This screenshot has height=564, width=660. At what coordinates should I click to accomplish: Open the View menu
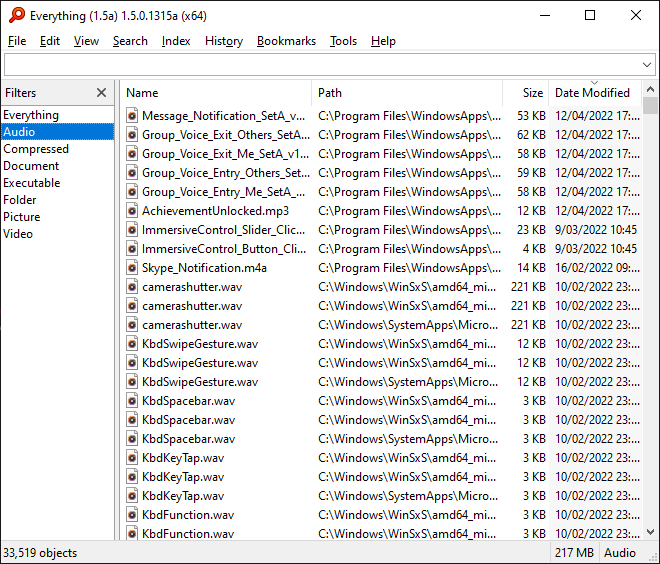(86, 41)
